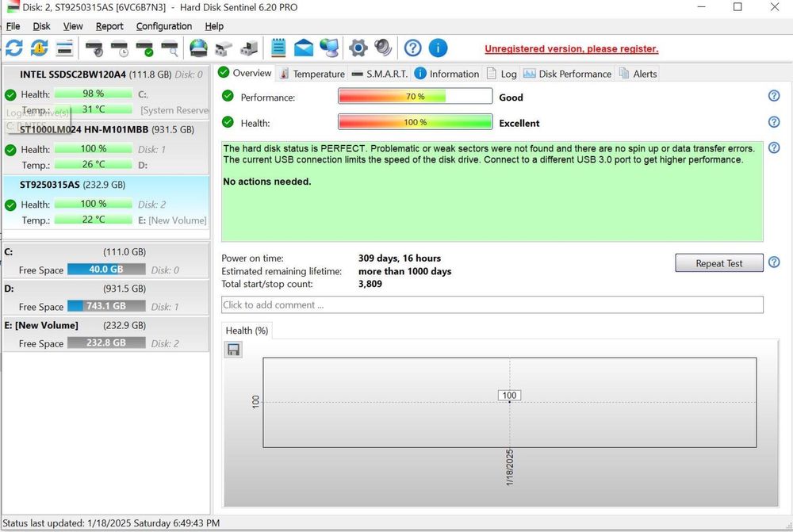This screenshot has width=793, height=532.
Task: Click the disk with speaker toolbar icon
Action: pyautogui.click(x=94, y=48)
